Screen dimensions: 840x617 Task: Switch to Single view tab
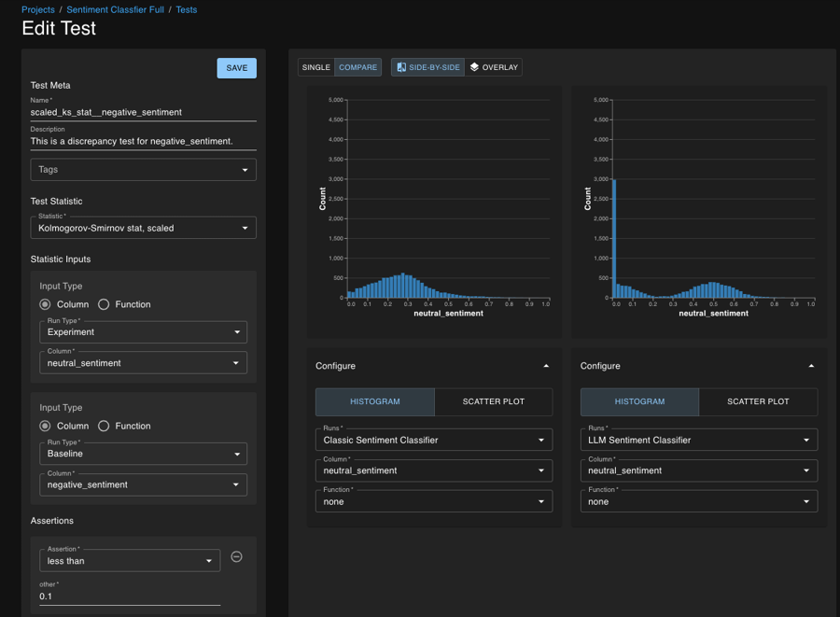(x=316, y=67)
